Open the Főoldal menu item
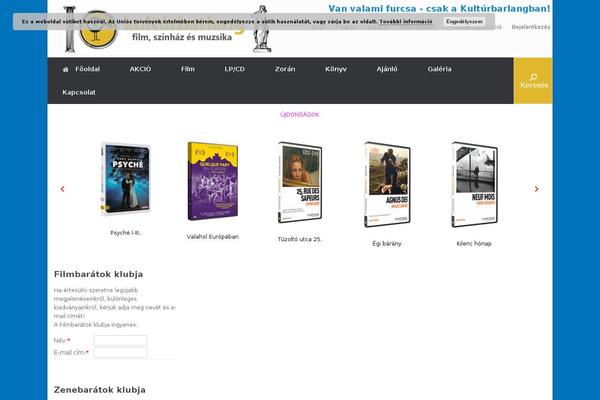The width and height of the screenshot is (600, 400). coord(87,69)
